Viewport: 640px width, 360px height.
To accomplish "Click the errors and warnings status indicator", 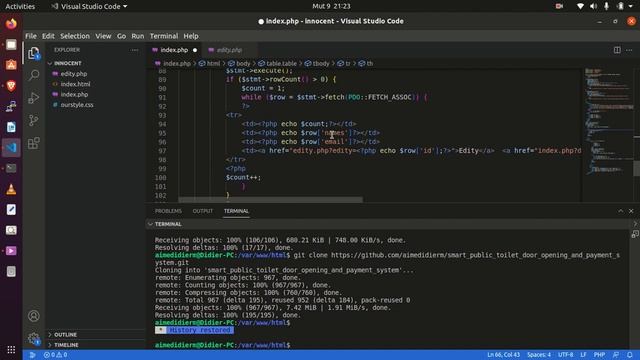I will (56, 355).
